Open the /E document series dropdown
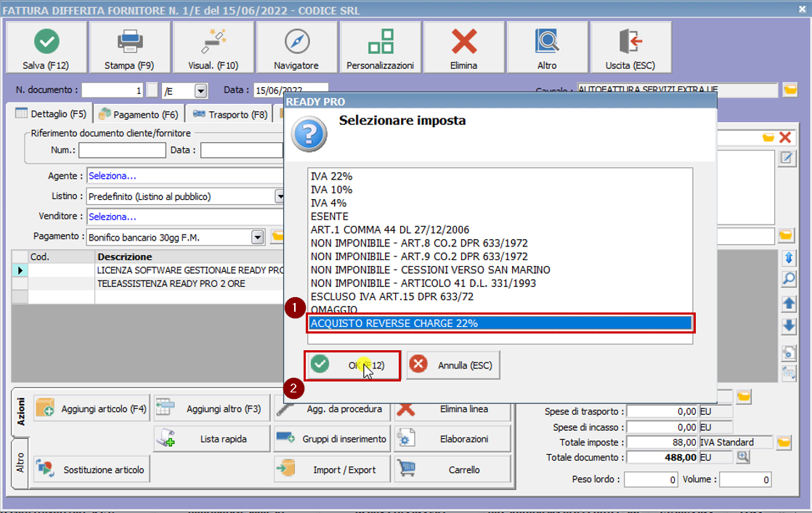 pos(200,91)
